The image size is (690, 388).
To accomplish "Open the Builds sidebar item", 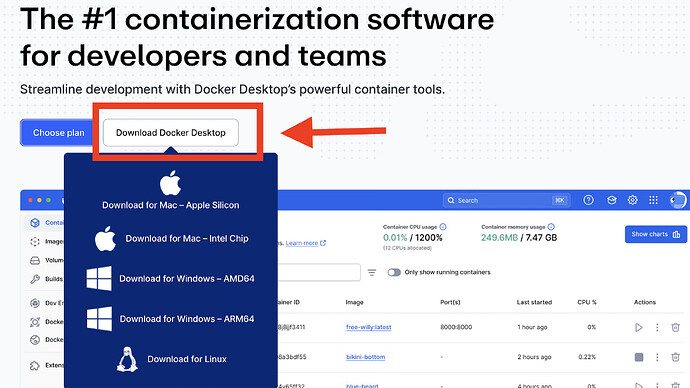I will (46, 279).
